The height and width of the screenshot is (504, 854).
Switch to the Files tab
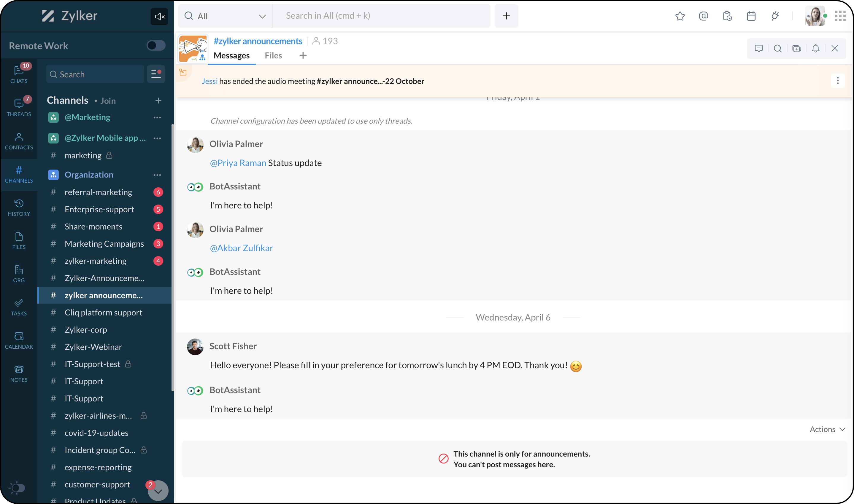point(273,55)
